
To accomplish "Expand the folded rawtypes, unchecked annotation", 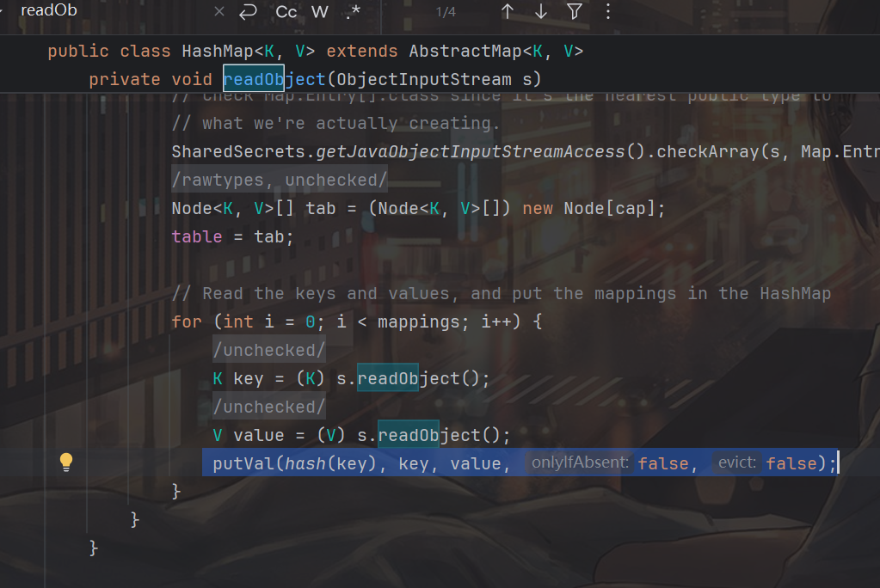I will pyautogui.click(x=280, y=181).
